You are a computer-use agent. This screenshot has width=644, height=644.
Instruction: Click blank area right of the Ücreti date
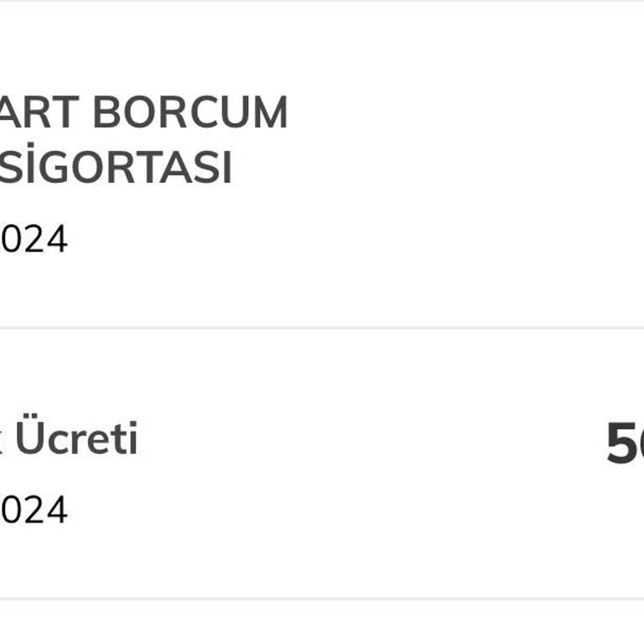335,510
